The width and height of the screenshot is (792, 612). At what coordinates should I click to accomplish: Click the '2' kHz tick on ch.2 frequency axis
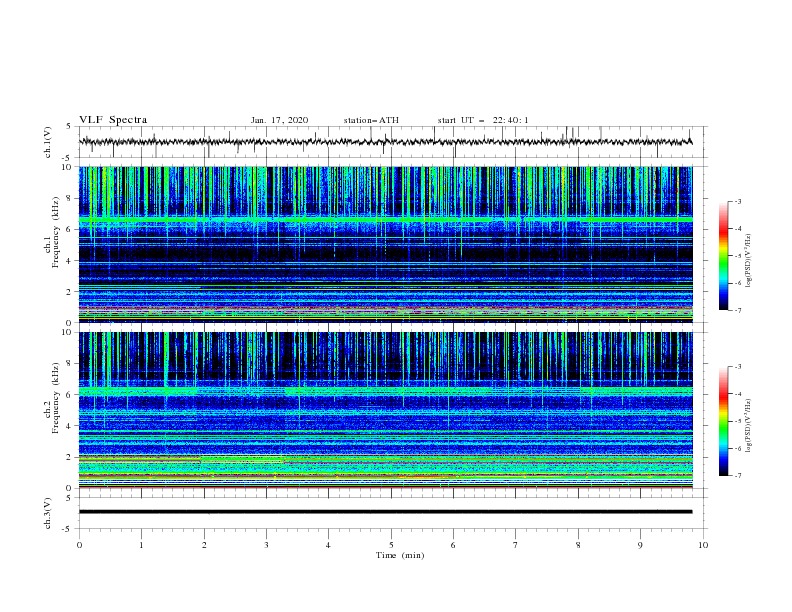click(x=70, y=456)
